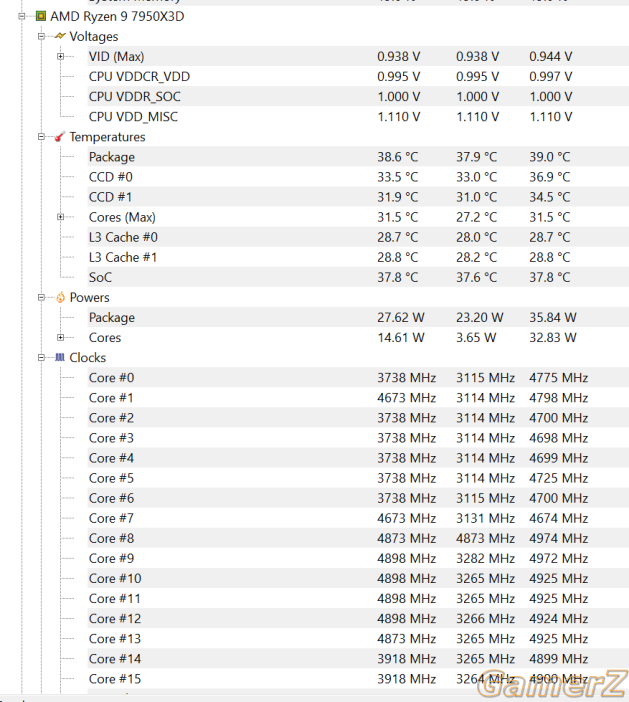Image resolution: width=629 pixels, height=702 pixels.
Task: Select the L3 Cache #0 row
Action: (x=358, y=237)
